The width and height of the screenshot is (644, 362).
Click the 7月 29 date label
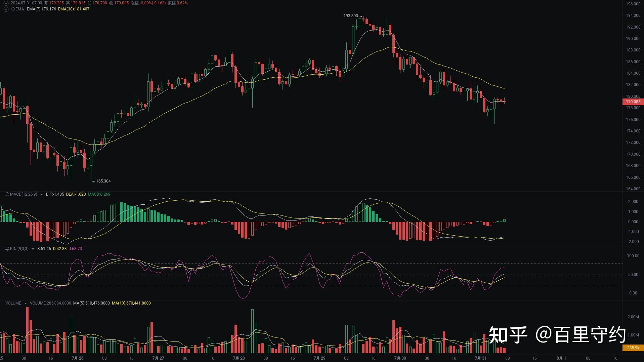319,358
